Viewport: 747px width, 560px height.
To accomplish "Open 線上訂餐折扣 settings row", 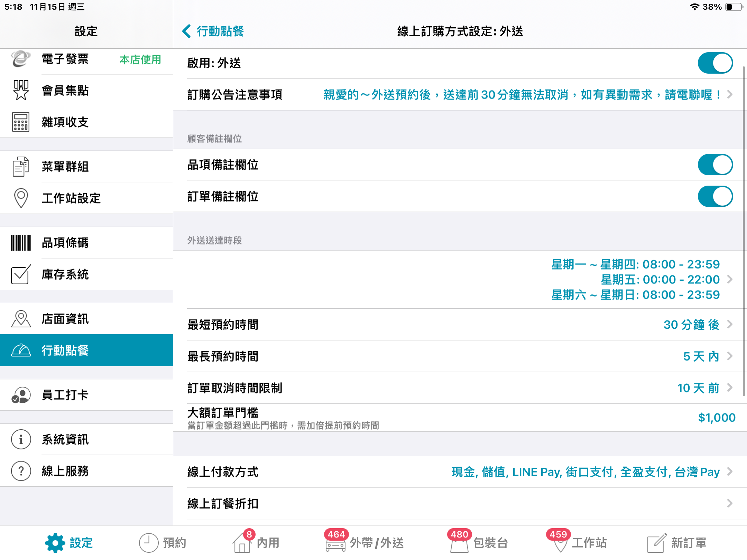I will [x=460, y=504].
